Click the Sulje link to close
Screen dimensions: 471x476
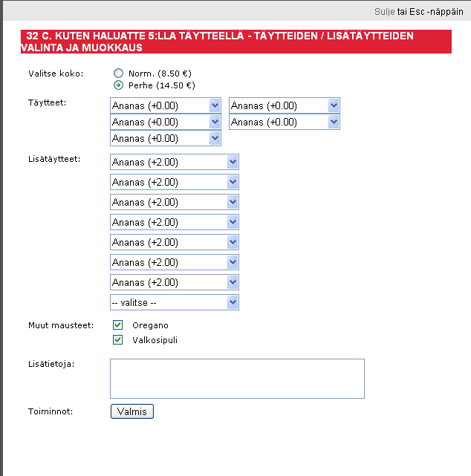(386, 12)
